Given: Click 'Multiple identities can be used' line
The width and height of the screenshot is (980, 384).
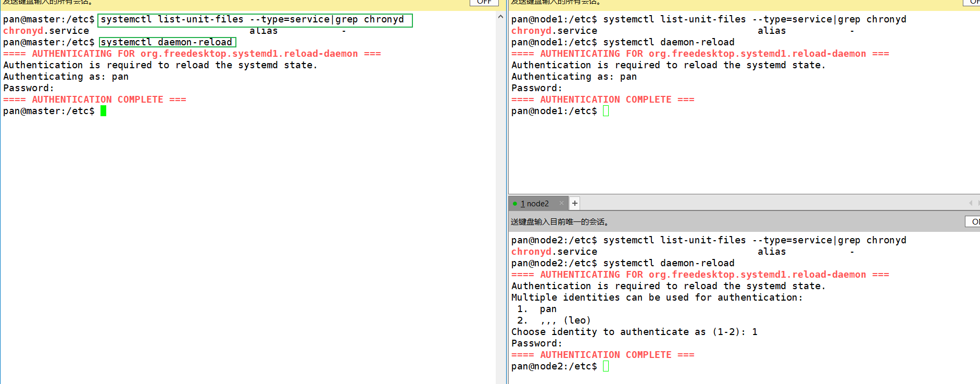Looking at the screenshot, I should point(657,298).
